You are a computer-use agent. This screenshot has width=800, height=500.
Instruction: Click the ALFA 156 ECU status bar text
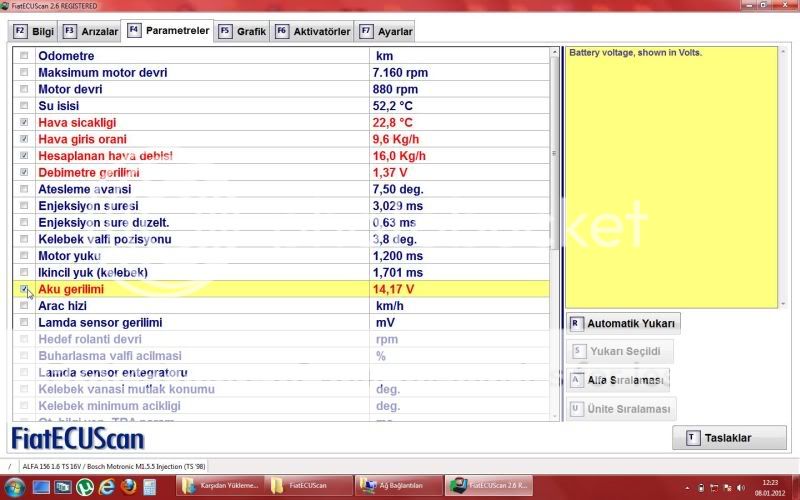(x=113, y=466)
